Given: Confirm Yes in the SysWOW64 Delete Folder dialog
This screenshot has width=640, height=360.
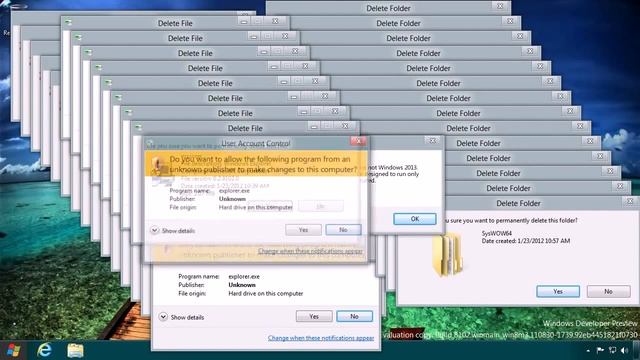Looking at the screenshot, I should point(558,291).
